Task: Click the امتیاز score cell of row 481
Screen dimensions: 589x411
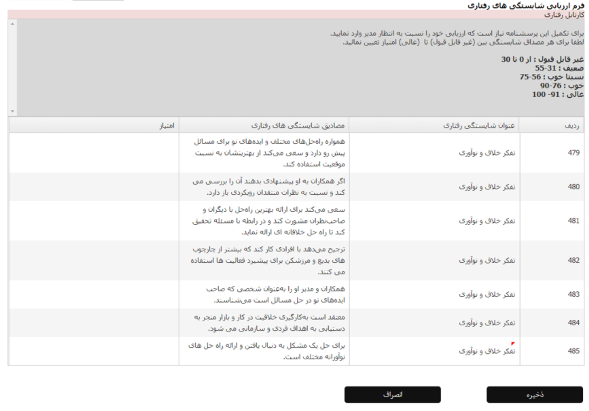Action: click(x=94, y=221)
